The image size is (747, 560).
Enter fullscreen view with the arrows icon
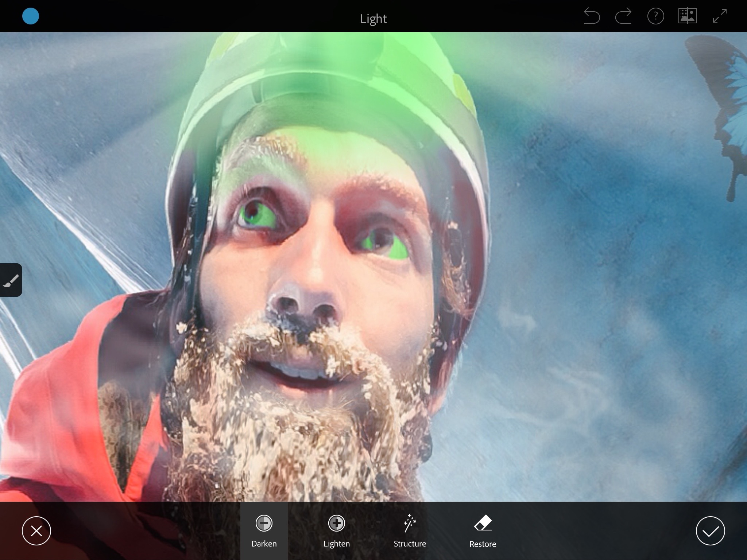click(720, 16)
